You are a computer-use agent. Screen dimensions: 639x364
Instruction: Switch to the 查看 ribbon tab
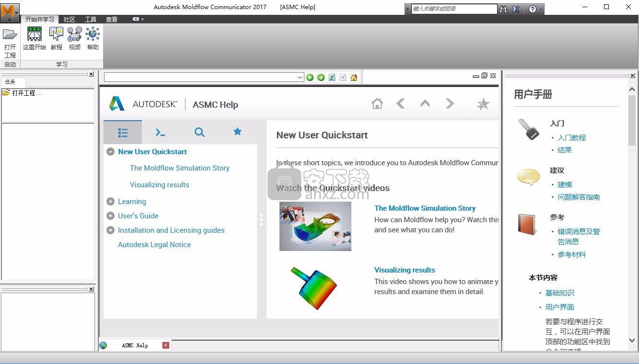(x=112, y=19)
